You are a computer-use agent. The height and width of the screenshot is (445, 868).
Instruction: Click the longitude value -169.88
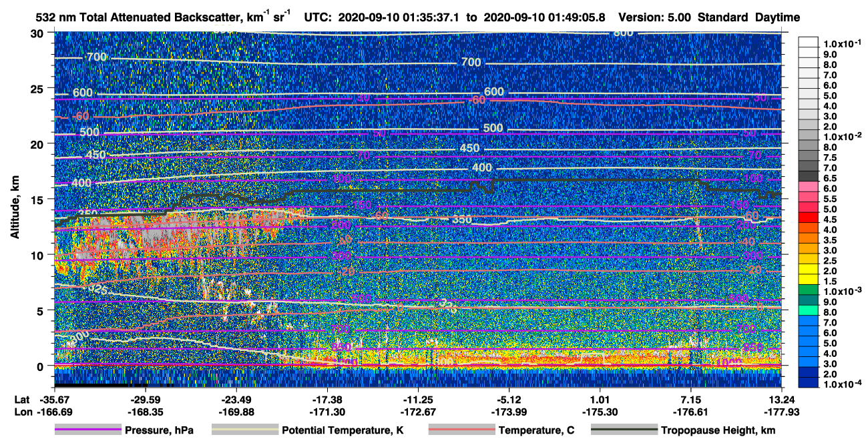(236, 412)
